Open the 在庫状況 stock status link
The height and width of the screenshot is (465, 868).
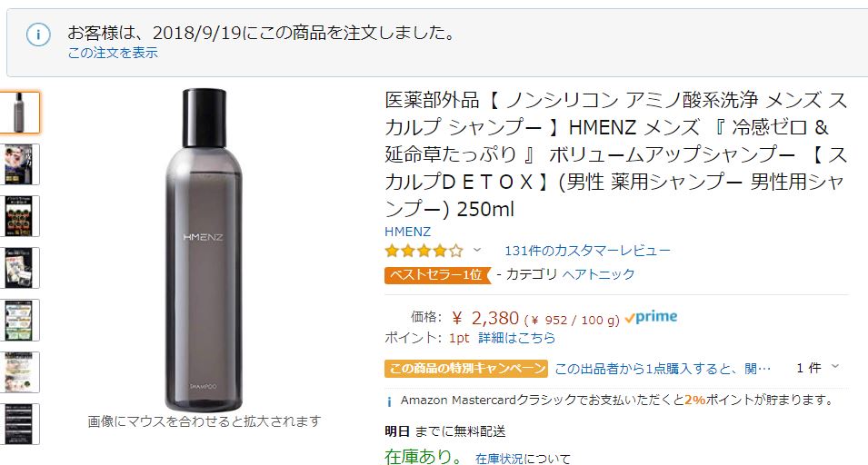click(x=499, y=459)
